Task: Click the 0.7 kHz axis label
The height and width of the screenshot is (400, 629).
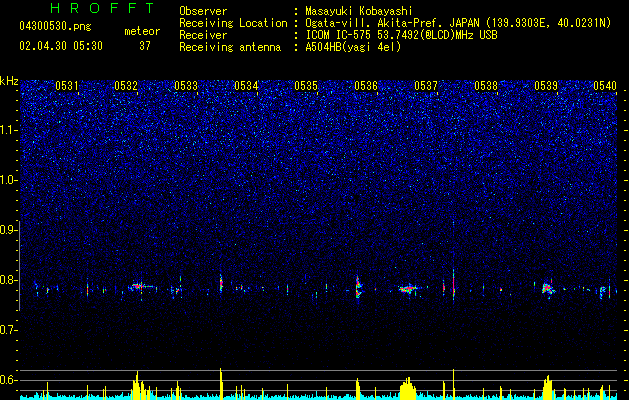Action: tap(9, 330)
